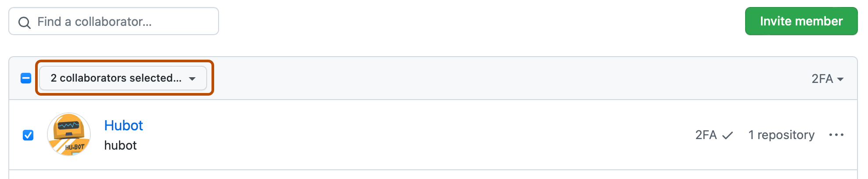The height and width of the screenshot is (179, 868).
Task: Click the HU-BOT text badge on avatar
Action: 75,147
